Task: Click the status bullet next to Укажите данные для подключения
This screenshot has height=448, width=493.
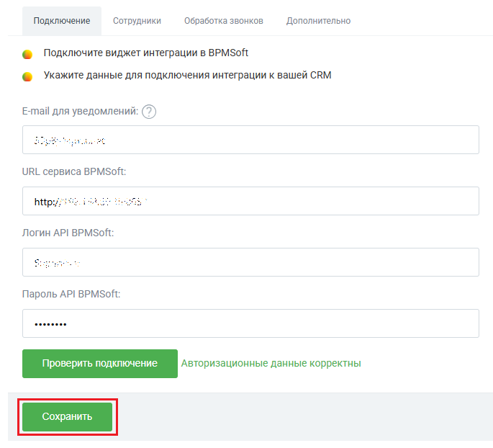Action: click(x=27, y=76)
